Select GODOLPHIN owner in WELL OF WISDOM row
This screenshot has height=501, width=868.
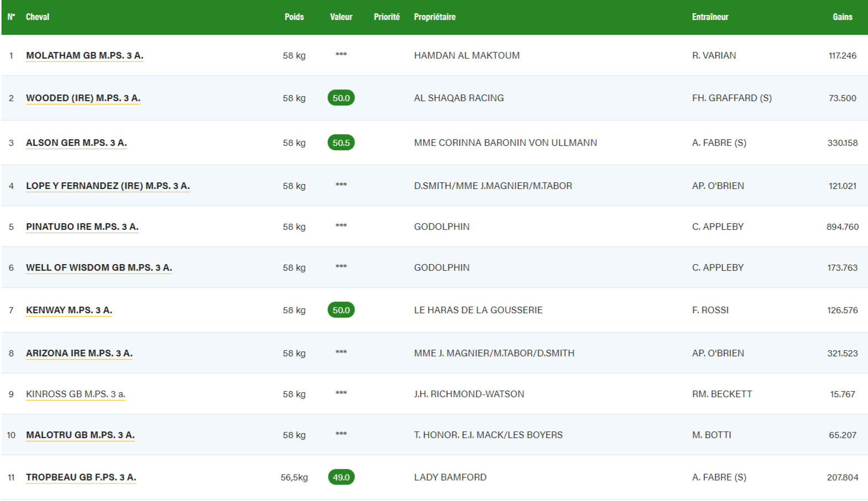pos(442,268)
